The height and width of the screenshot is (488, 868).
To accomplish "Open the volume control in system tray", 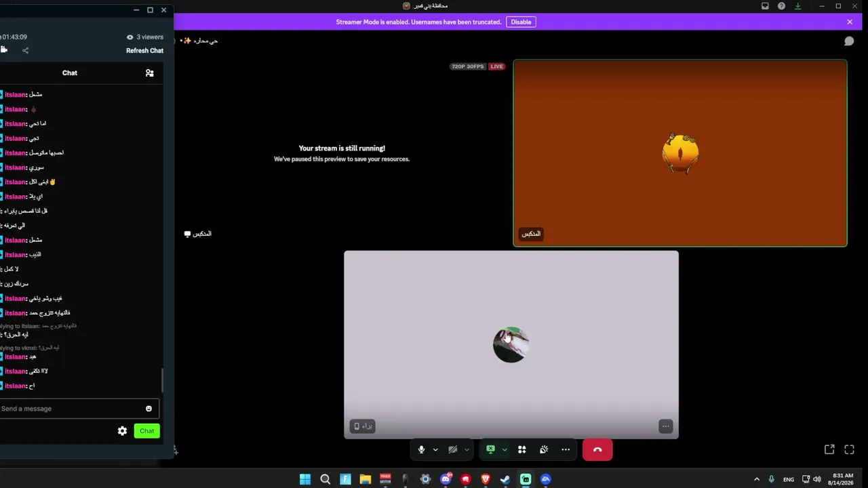I will tap(817, 479).
